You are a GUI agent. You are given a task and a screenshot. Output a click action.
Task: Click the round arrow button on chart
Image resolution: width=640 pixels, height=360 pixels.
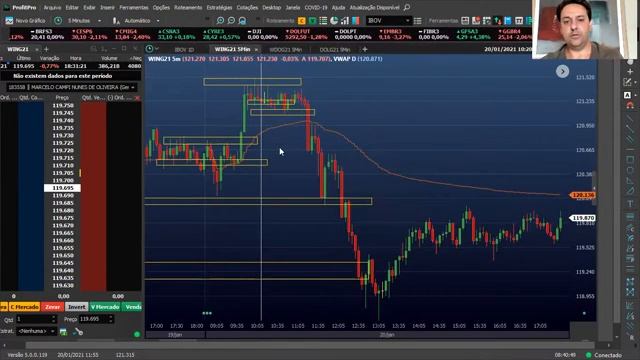pos(562,71)
